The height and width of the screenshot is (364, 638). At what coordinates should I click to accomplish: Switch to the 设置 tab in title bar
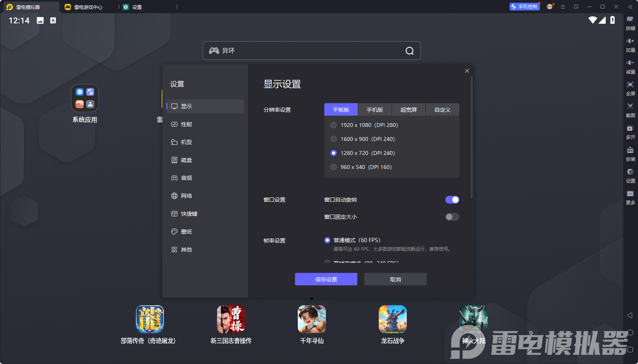point(148,7)
